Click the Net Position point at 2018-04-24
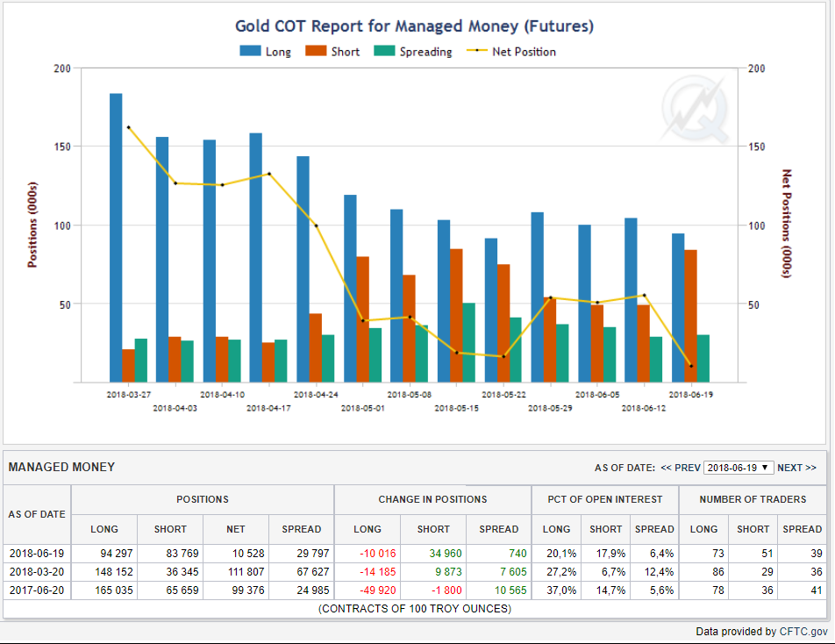The image size is (835, 644). click(317, 225)
